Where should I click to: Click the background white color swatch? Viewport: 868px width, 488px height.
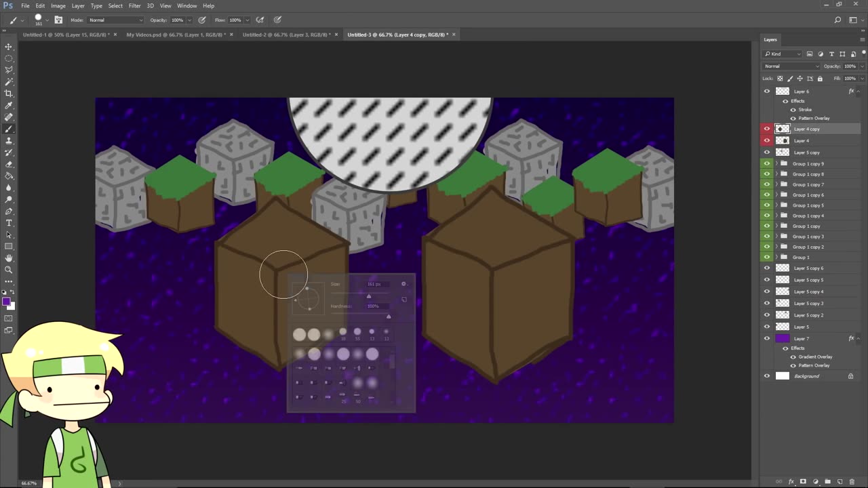(x=12, y=306)
